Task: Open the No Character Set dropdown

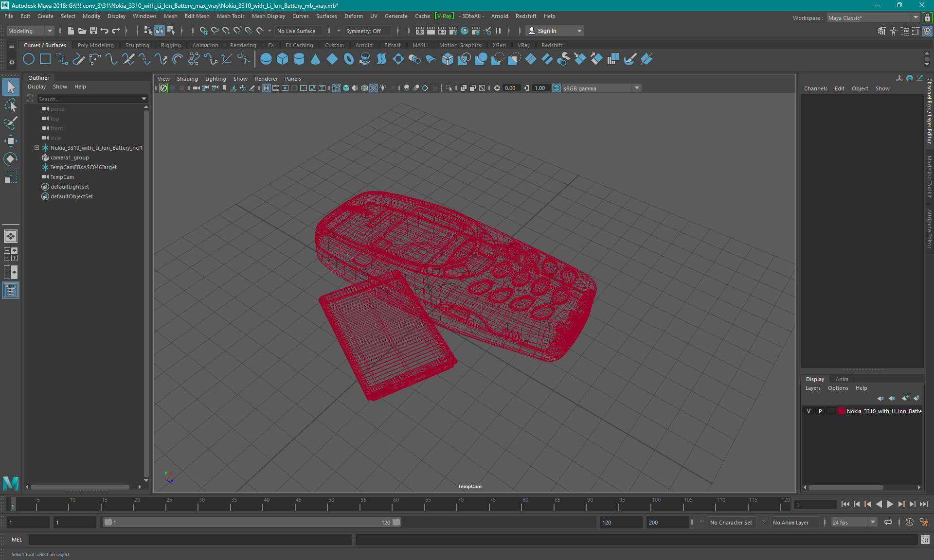Action: [731, 523]
